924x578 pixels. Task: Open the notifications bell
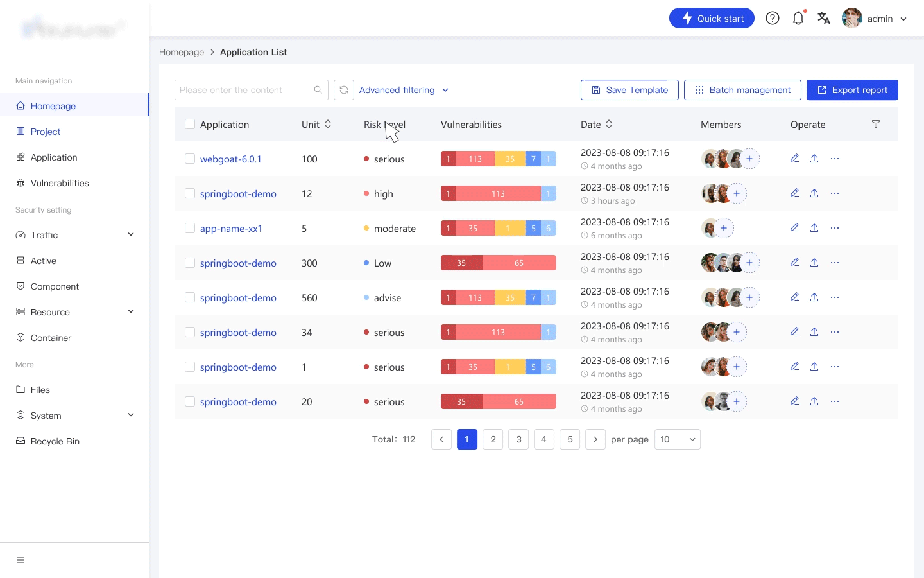[x=798, y=18]
